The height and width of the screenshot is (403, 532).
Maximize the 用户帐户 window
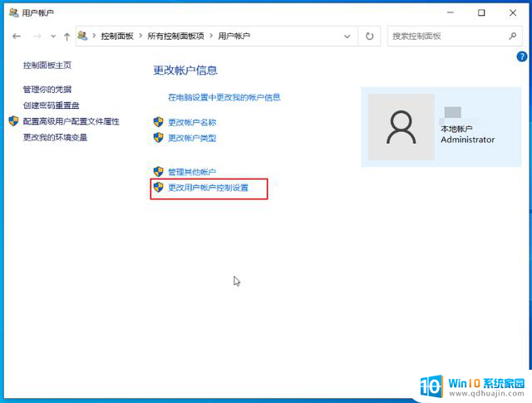tap(481, 13)
